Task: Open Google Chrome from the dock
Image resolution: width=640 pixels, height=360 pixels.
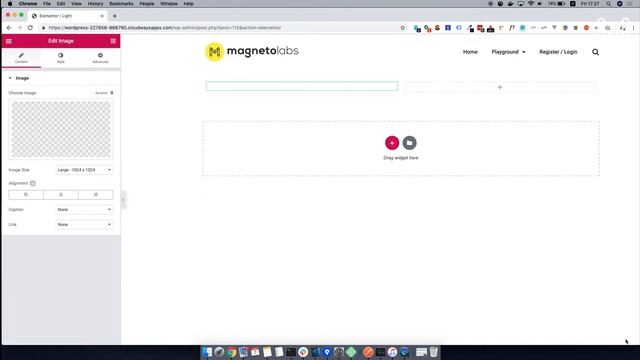Action: 231,352
